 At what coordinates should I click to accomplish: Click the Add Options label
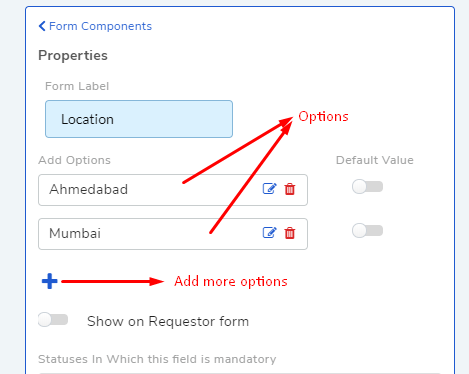[x=74, y=160]
